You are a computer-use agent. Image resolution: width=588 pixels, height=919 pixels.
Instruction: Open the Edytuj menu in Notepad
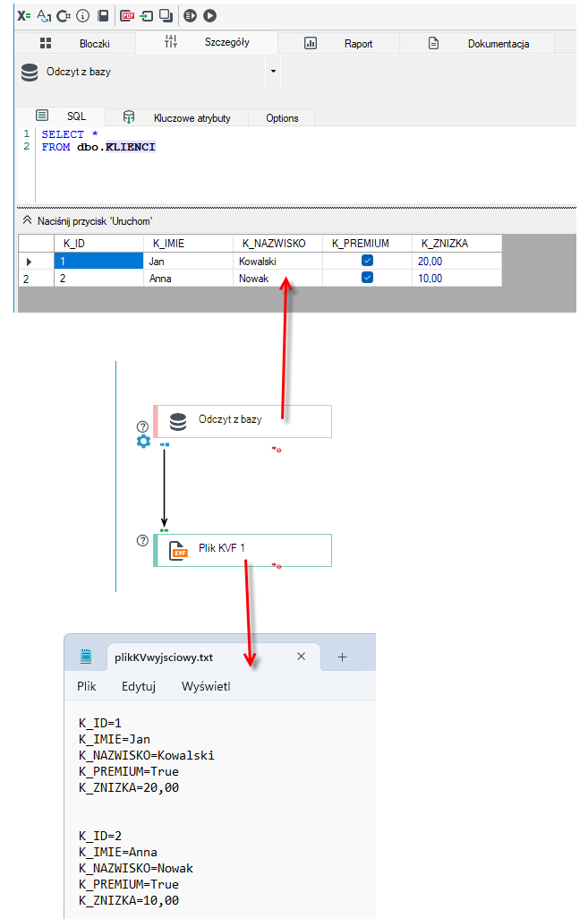[139, 686]
